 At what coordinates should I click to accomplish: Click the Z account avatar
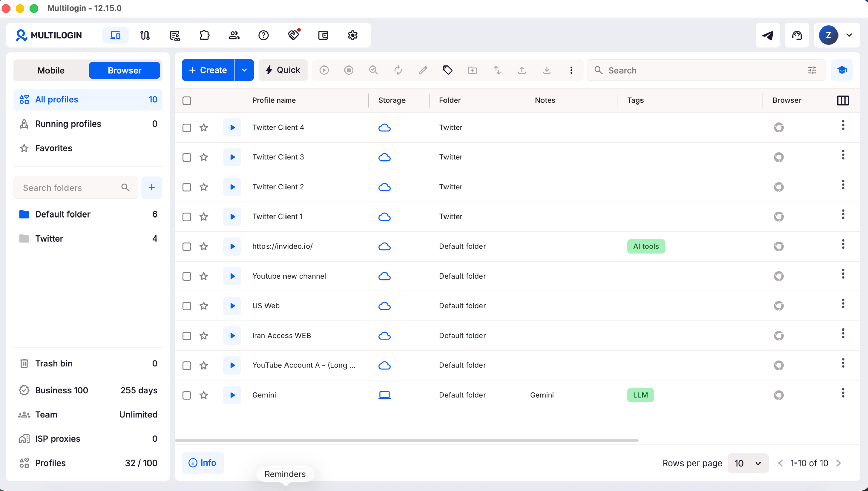(828, 35)
